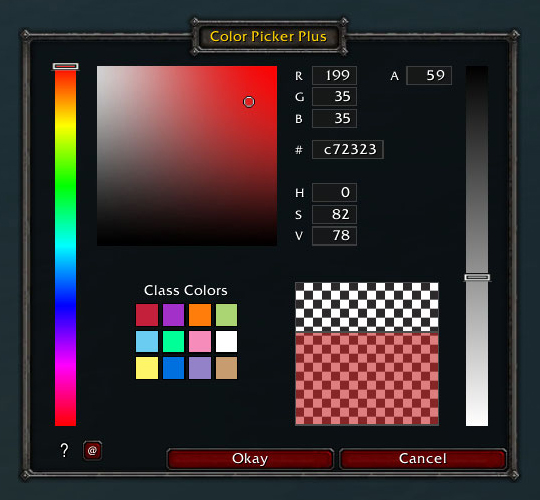Click the H hue value field
540x500 pixels.
point(334,192)
